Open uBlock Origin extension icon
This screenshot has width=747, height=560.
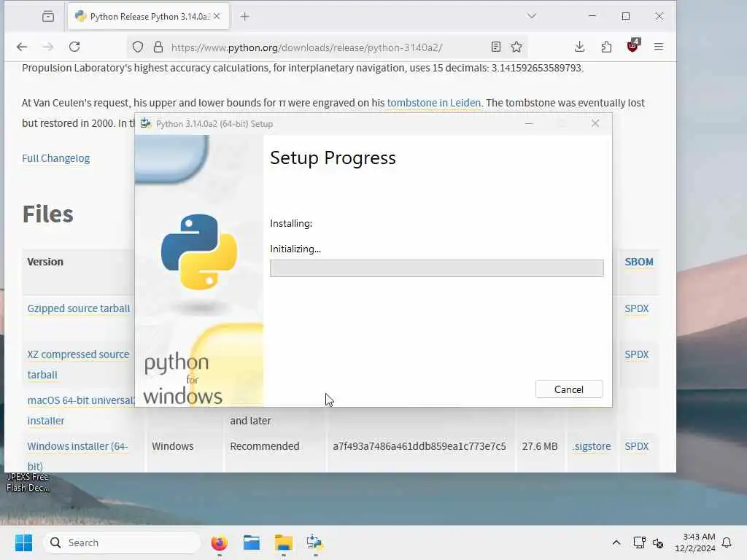(x=632, y=46)
